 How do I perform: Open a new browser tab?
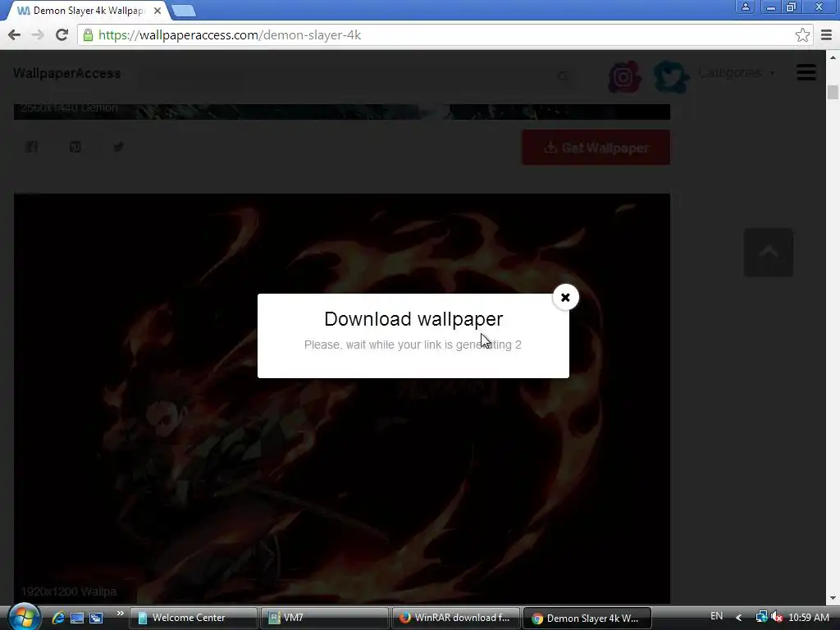pyautogui.click(x=184, y=11)
